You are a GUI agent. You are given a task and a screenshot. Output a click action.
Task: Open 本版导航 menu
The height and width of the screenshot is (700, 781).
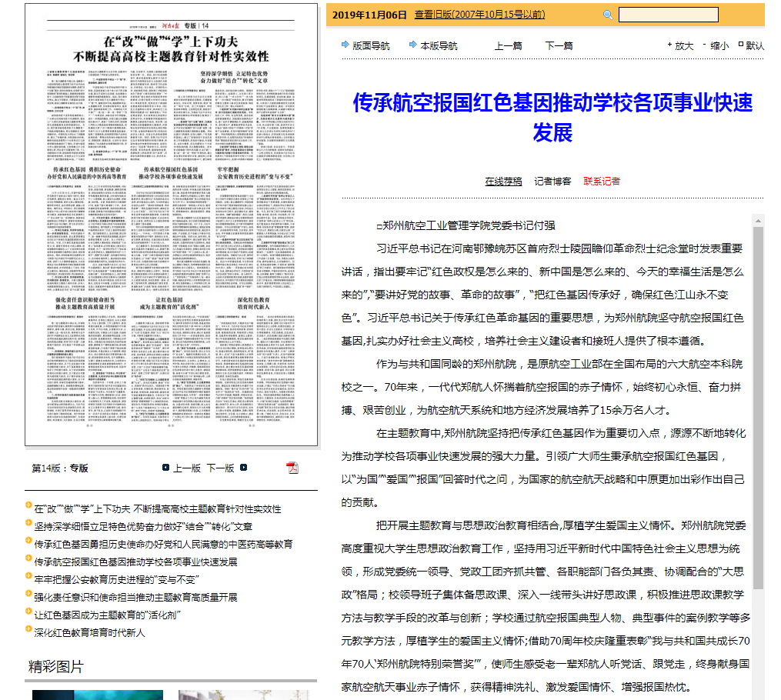(x=439, y=46)
